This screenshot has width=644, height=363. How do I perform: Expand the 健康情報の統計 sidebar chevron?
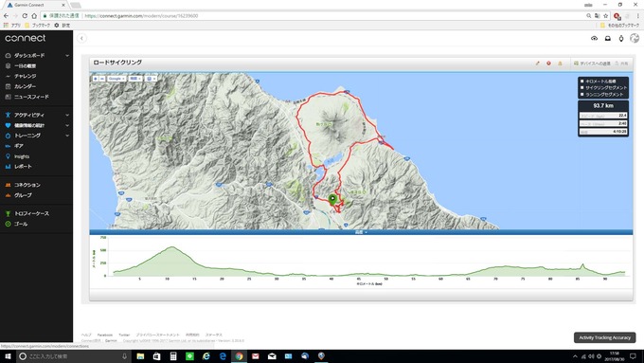[x=67, y=125]
